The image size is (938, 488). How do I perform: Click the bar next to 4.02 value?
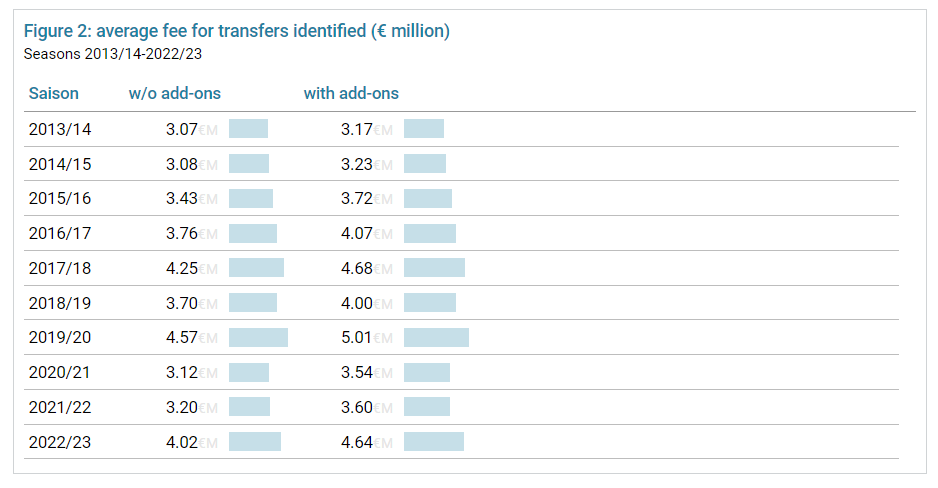tap(255, 442)
